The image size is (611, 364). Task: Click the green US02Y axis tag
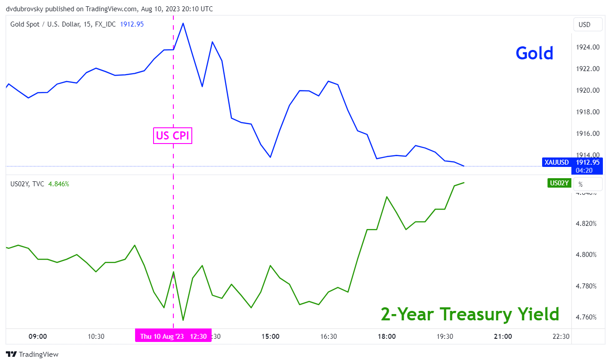[559, 183]
